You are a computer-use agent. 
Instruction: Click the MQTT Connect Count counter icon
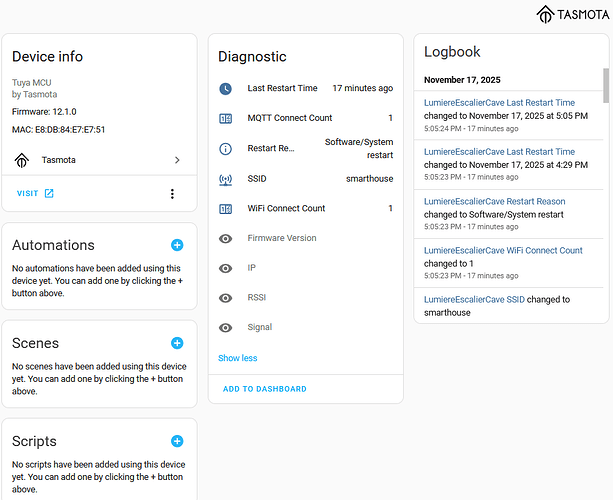226,118
